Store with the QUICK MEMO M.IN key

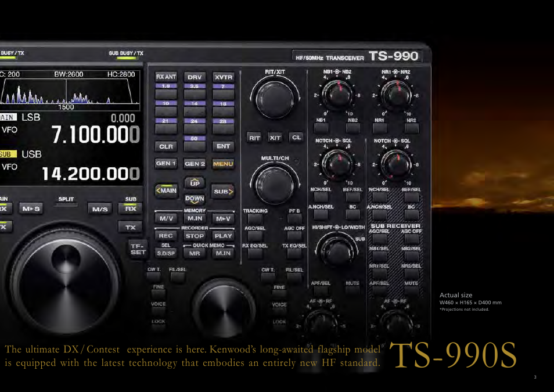click(224, 253)
